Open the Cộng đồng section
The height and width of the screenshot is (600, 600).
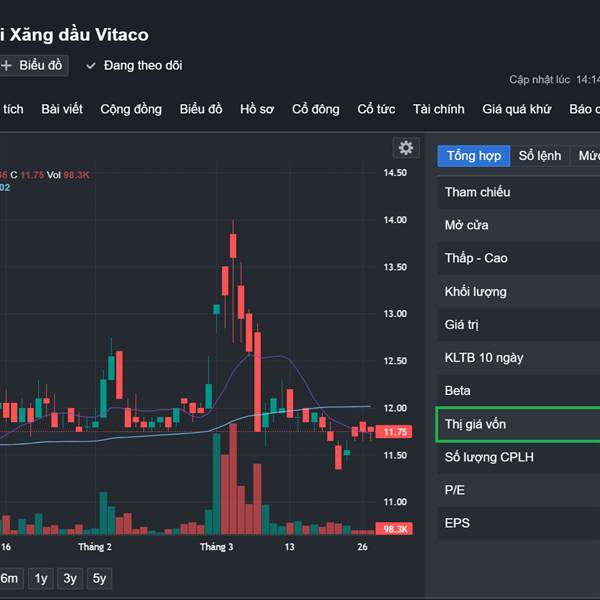131,109
